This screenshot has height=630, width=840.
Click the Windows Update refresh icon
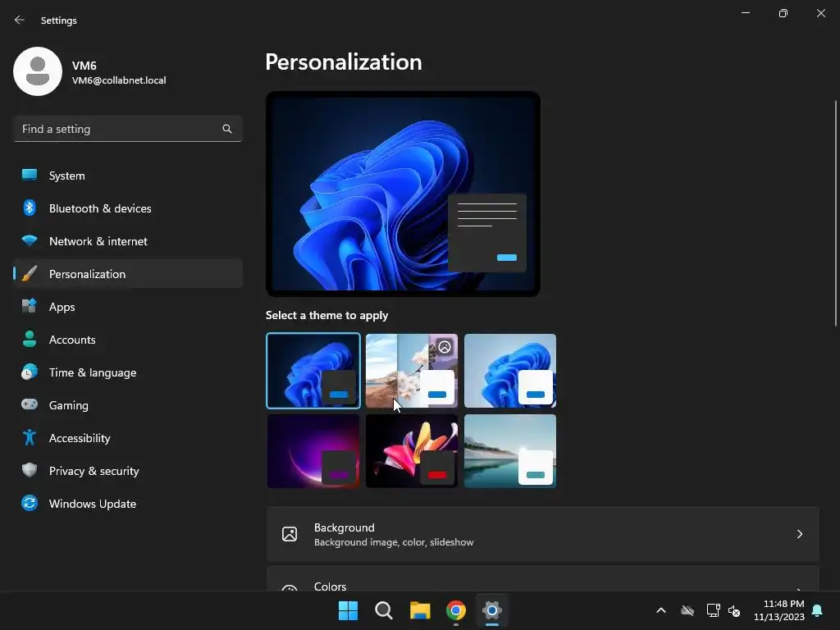click(30, 503)
